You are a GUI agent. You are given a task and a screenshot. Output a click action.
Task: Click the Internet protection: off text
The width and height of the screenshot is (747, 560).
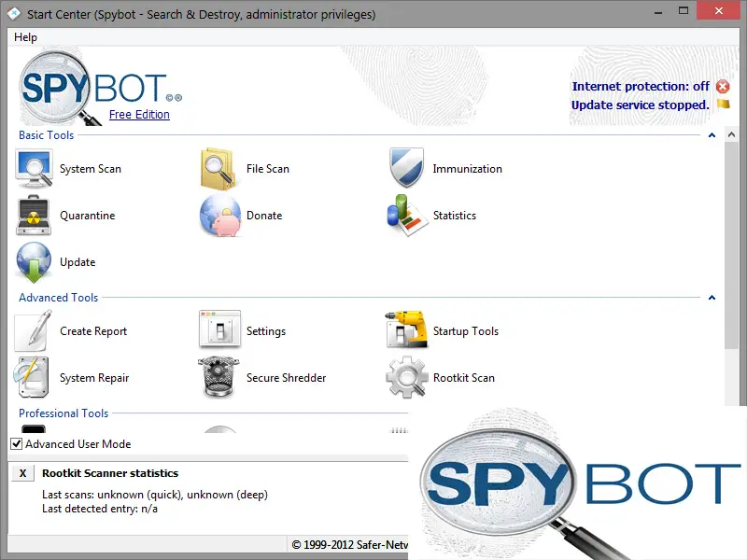click(x=641, y=86)
